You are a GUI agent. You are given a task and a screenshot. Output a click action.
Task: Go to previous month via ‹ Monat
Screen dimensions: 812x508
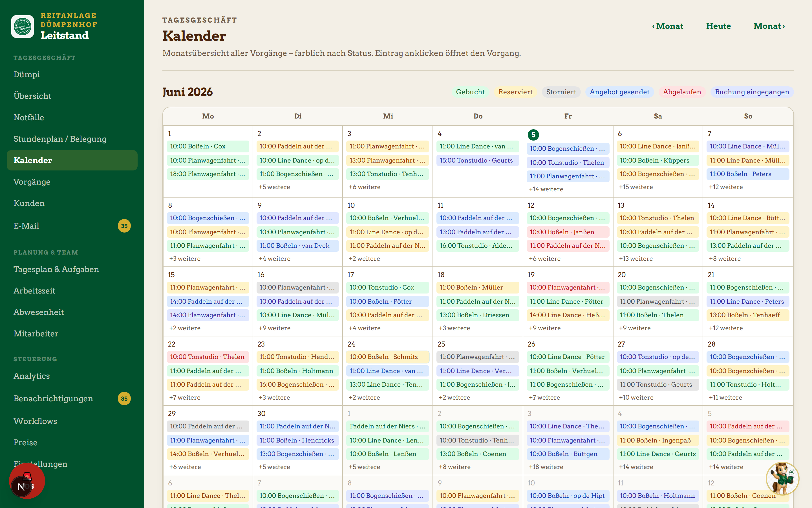(x=667, y=26)
